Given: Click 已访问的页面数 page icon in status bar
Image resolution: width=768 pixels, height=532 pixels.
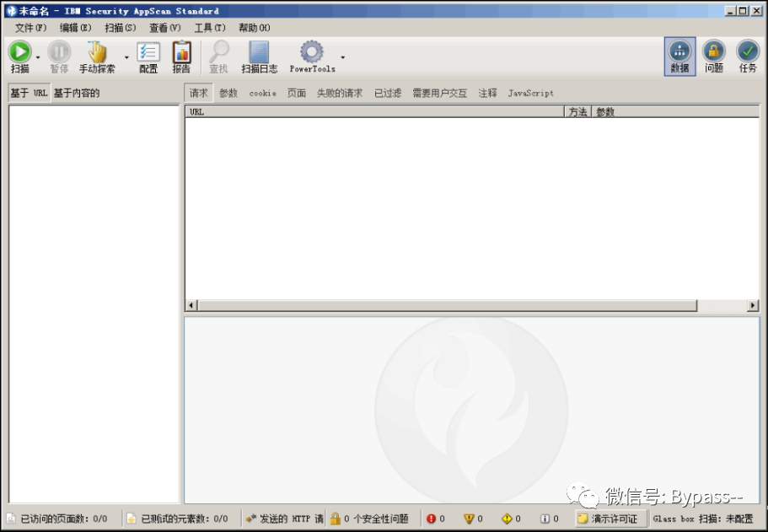Looking at the screenshot, I should coord(11,519).
